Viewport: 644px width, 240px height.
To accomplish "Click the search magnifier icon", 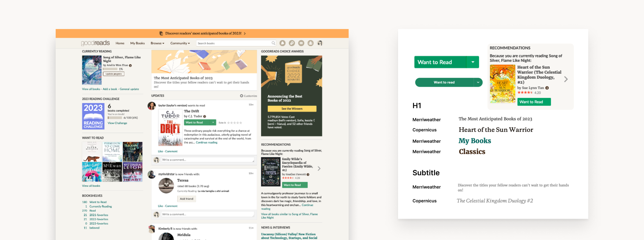I will [x=273, y=43].
